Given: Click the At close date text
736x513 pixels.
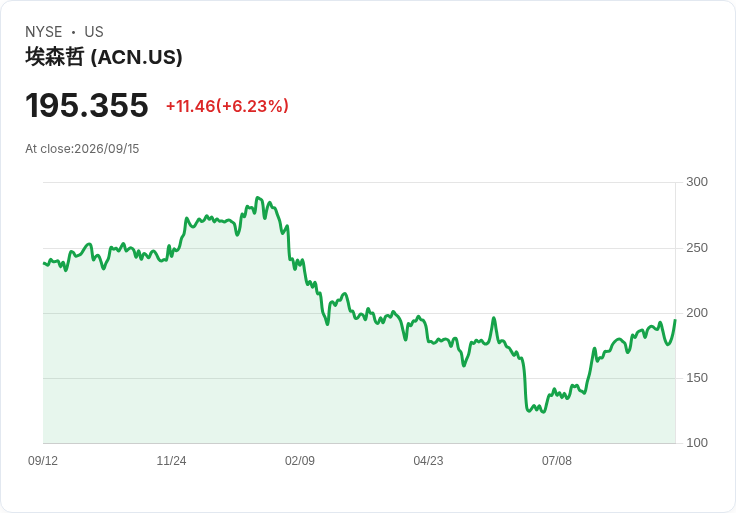Looking at the screenshot, I should pos(82,149).
